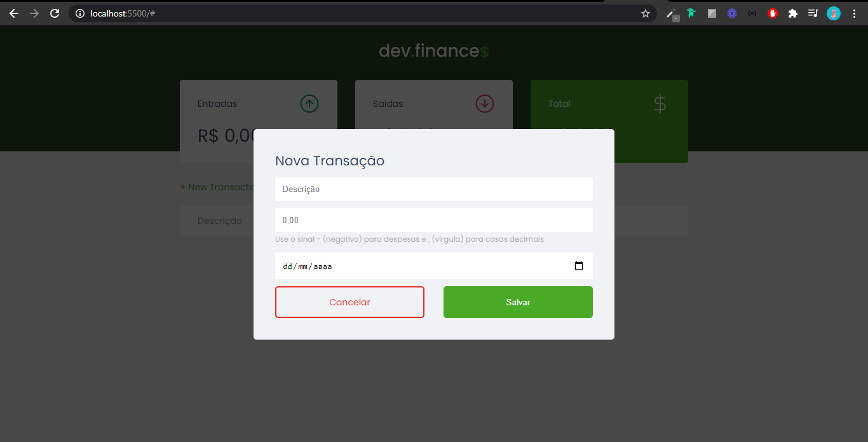Image resolution: width=868 pixels, height=442 pixels.
Task: Go back using the browser back arrow
Action: coord(14,13)
